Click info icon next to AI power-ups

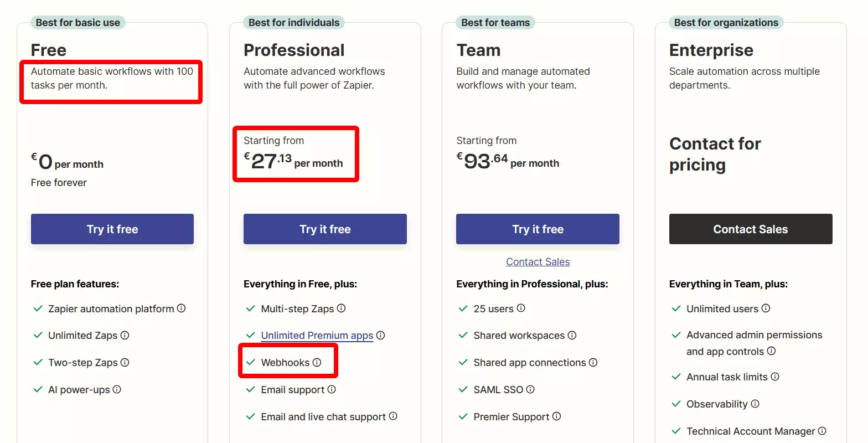pyautogui.click(x=117, y=389)
